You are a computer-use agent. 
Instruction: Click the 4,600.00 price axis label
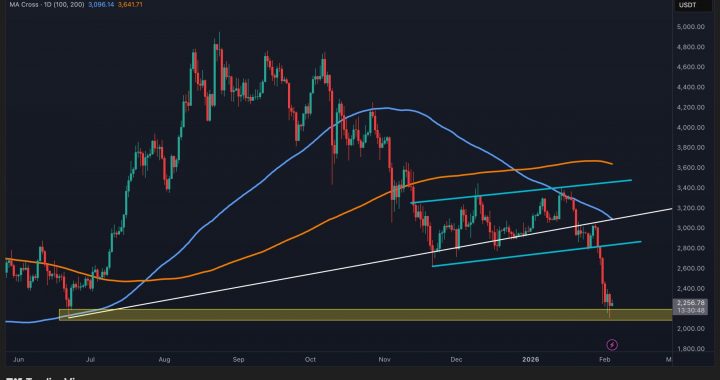pos(691,67)
